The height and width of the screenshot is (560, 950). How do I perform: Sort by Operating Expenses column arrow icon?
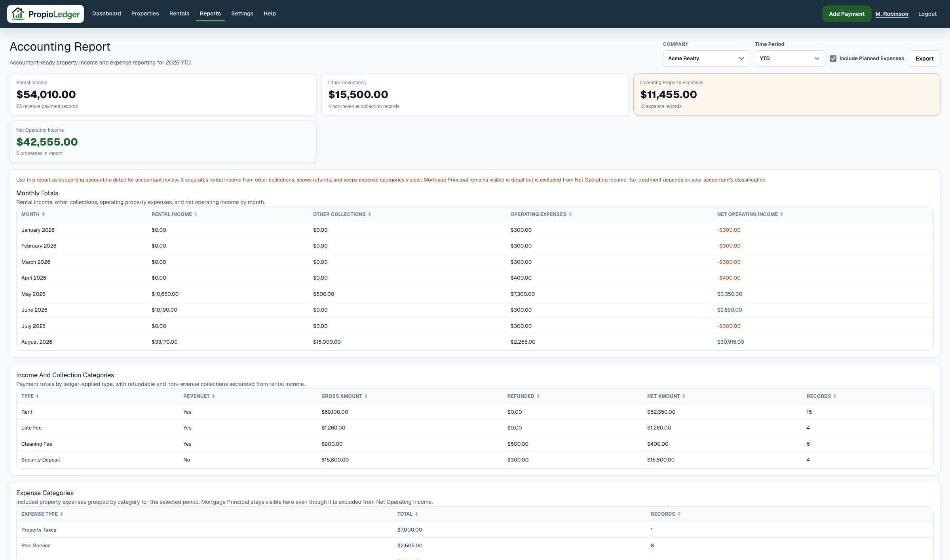[x=570, y=214]
